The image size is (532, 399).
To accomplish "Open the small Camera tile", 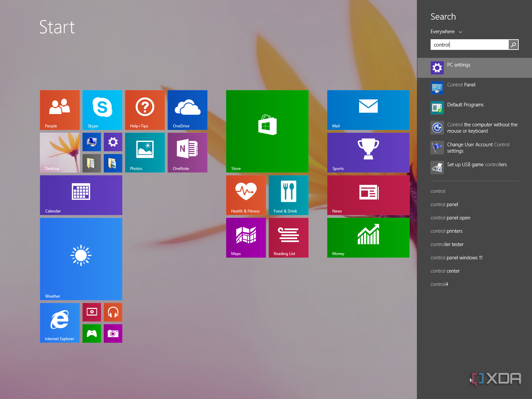I will click(x=113, y=333).
